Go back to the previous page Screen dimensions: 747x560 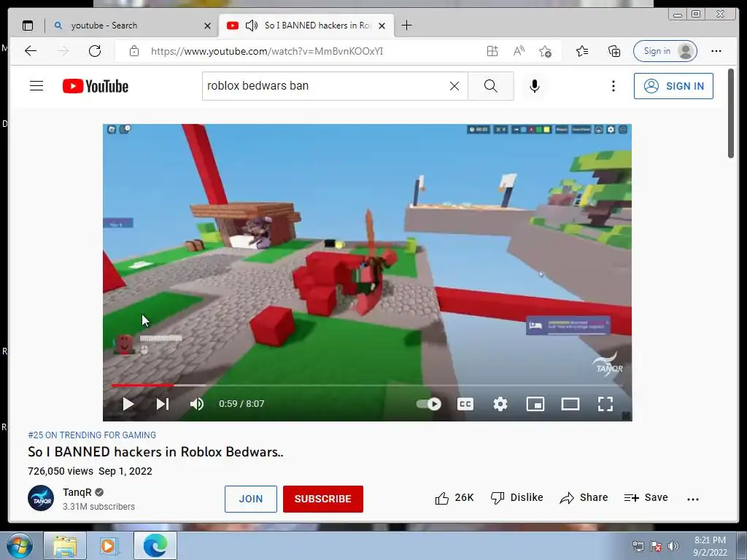click(x=31, y=51)
